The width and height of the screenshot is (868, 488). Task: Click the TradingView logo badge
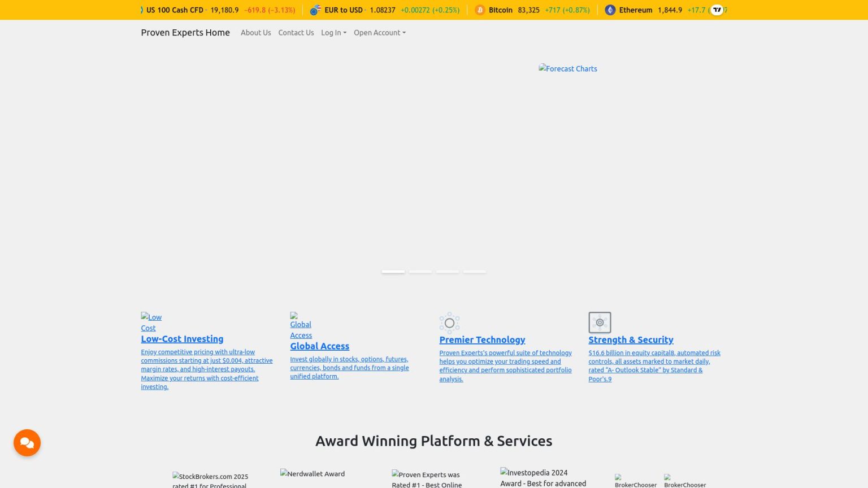point(717,10)
